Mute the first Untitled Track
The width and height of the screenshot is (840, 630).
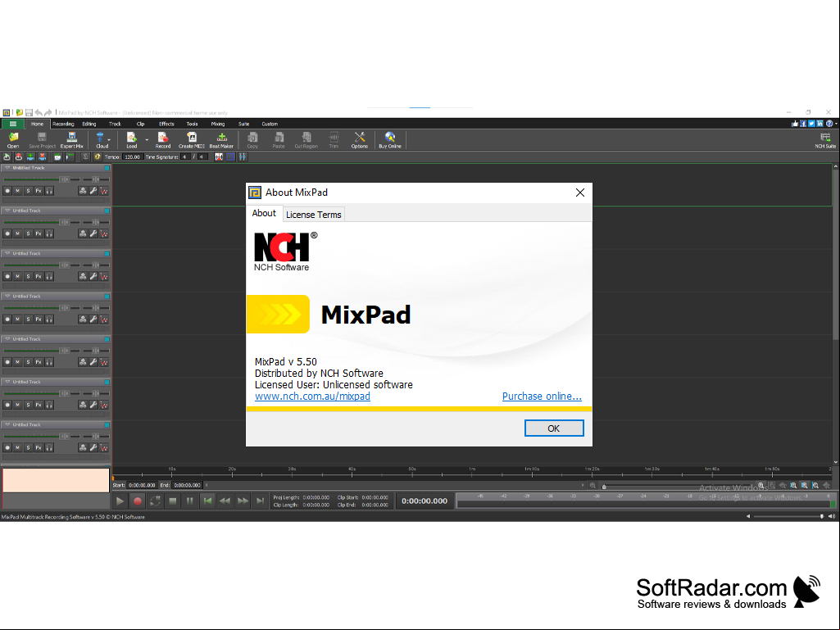point(18,191)
